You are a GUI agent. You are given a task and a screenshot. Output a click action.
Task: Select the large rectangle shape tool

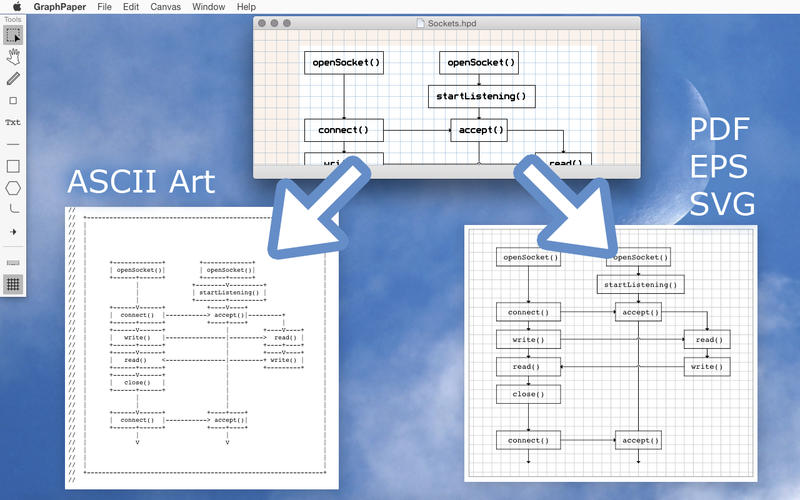pos(13,166)
